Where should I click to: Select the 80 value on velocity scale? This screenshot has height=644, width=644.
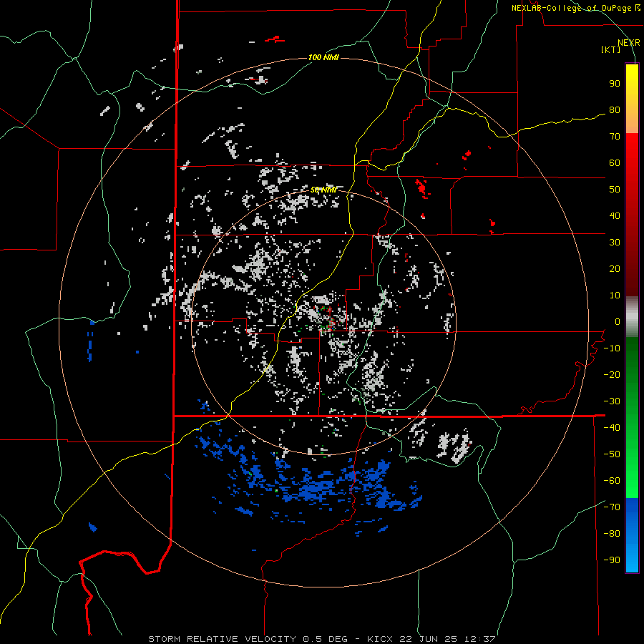click(x=615, y=110)
